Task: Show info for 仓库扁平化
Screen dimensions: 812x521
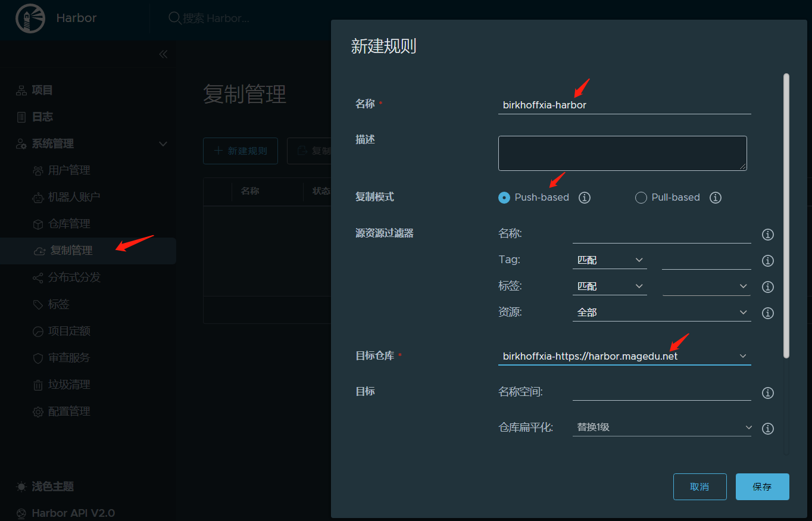Action: click(x=768, y=429)
